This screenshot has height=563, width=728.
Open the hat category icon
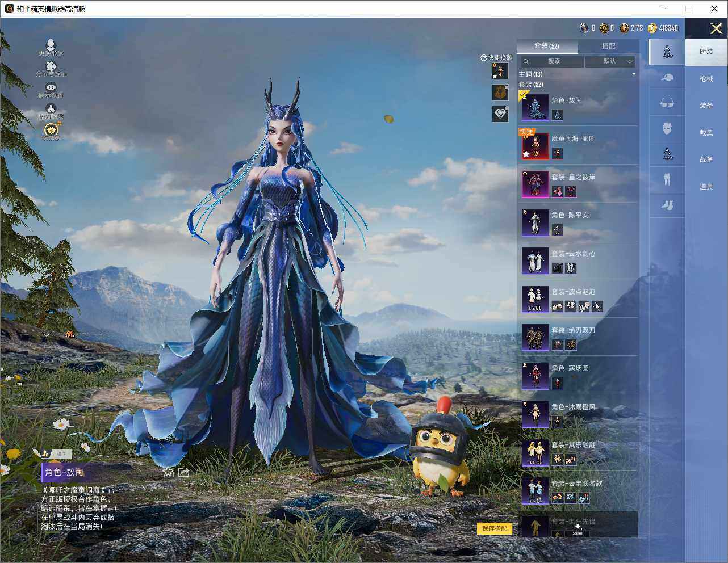click(667, 78)
